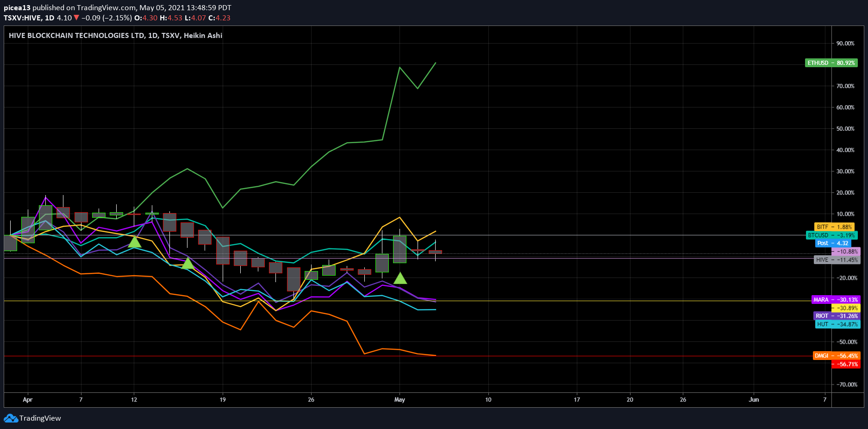Click the 19 date label on time axis
868x429 pixels.
click(223, 400)
